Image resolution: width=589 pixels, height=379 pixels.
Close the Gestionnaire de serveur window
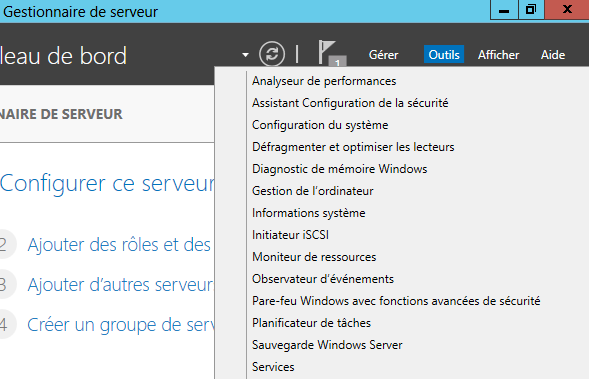[x=567, y=10]
